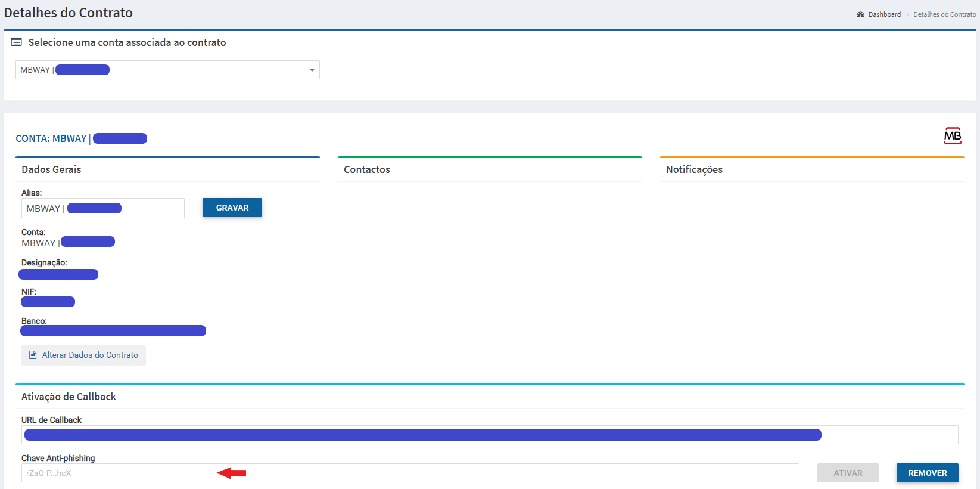Click 'Detalhes do Contrato' breadcrumb text

point(944,14)
